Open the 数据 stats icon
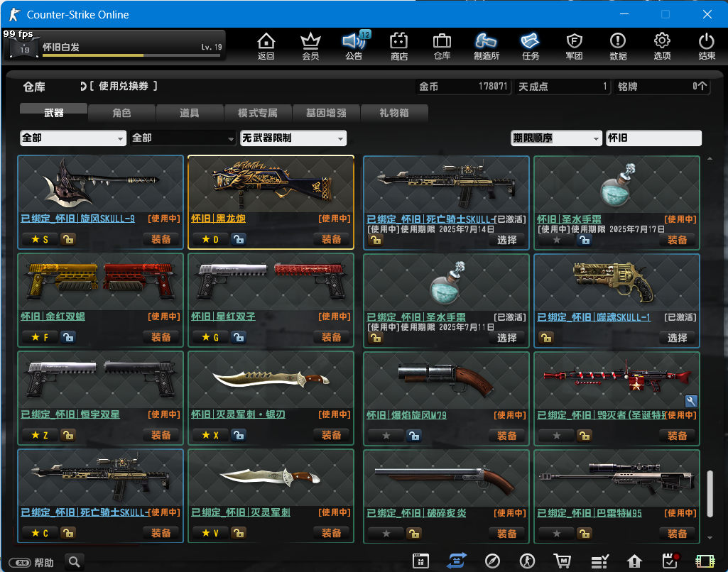This screenshot has width=728, height=572. tap(618, 46)
